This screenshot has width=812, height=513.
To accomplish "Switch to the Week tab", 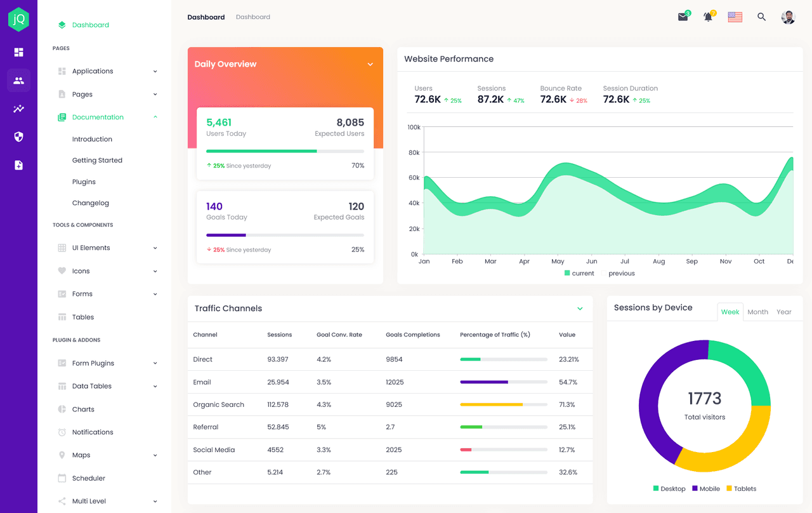I will (730, 312).
